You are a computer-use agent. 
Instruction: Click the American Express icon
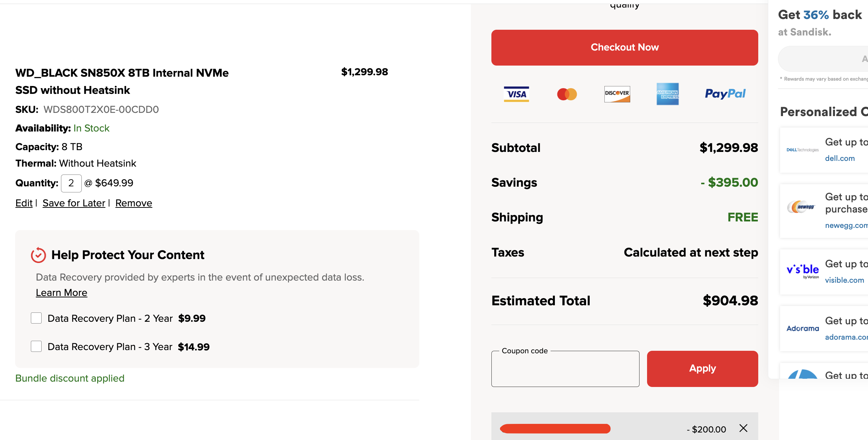click(x=667, y=94)
